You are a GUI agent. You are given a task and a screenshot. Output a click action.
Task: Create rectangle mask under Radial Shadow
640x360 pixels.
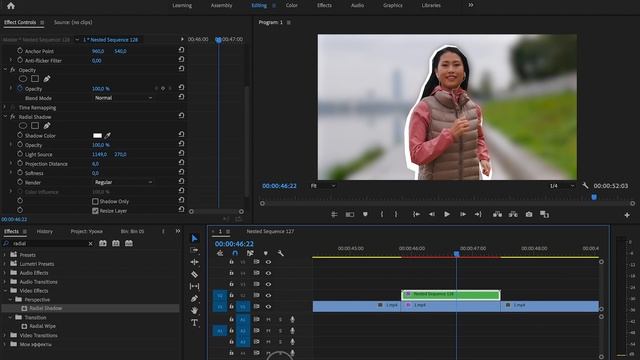(35, 126)
